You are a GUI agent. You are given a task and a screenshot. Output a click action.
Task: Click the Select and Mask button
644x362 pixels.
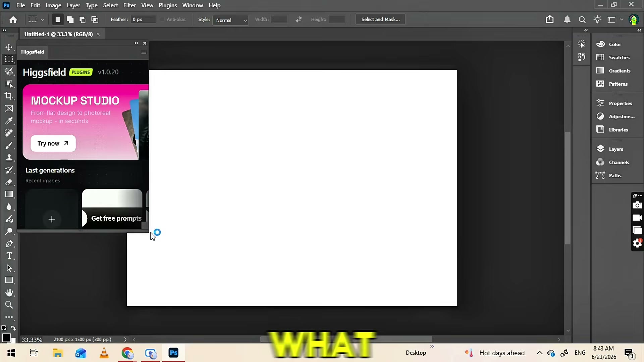tap(380, 19)
